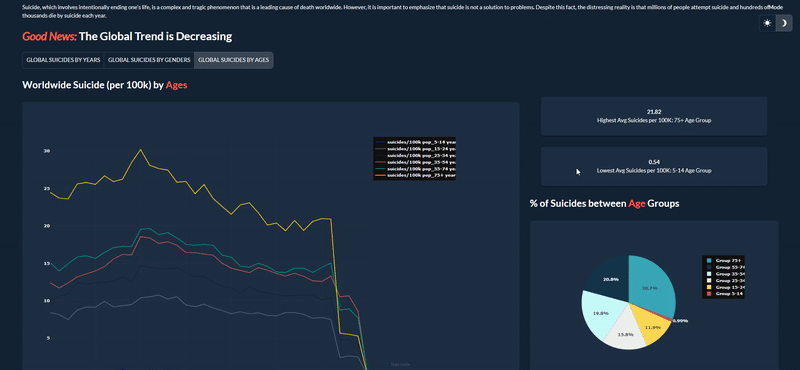Toggle the 15-24 years line legend entry
Image resolution: width=800 pixels, height=370 pixels.
pos(415,149)
